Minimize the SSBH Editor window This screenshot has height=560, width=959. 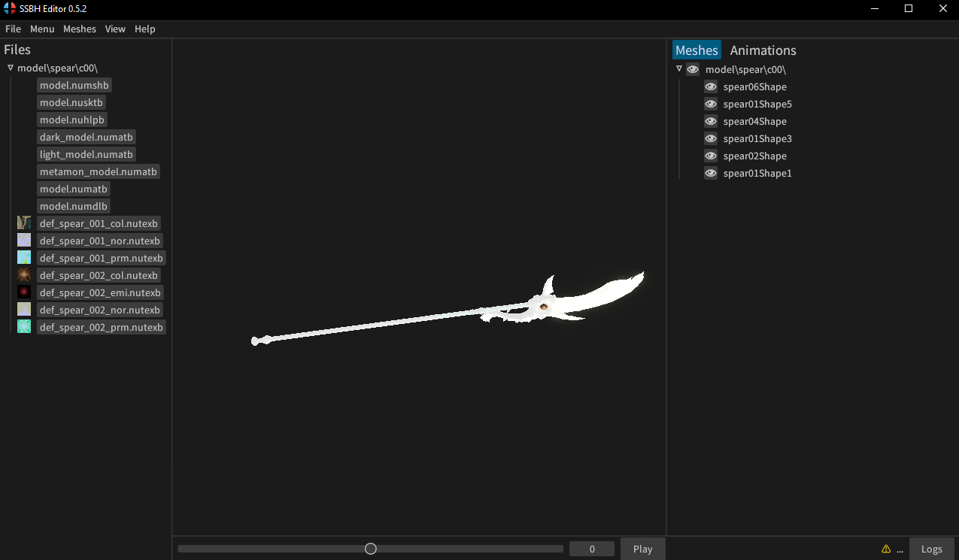coord(874,8)
